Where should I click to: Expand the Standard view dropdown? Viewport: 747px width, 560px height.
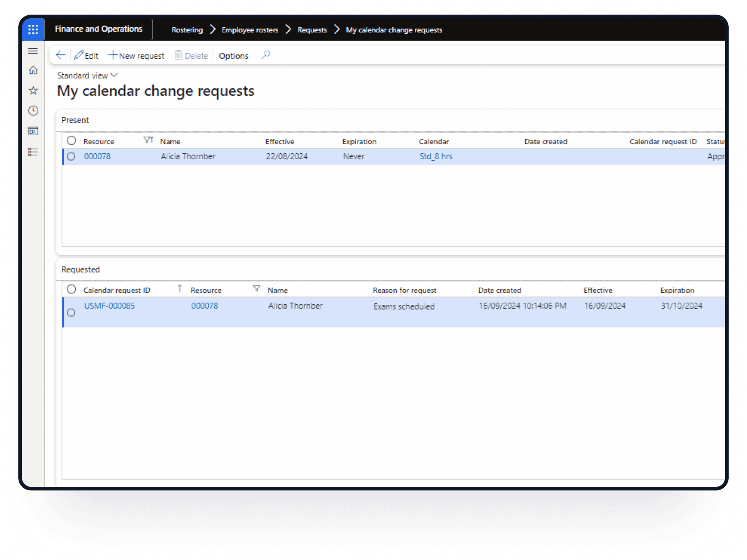click(88, 75)
